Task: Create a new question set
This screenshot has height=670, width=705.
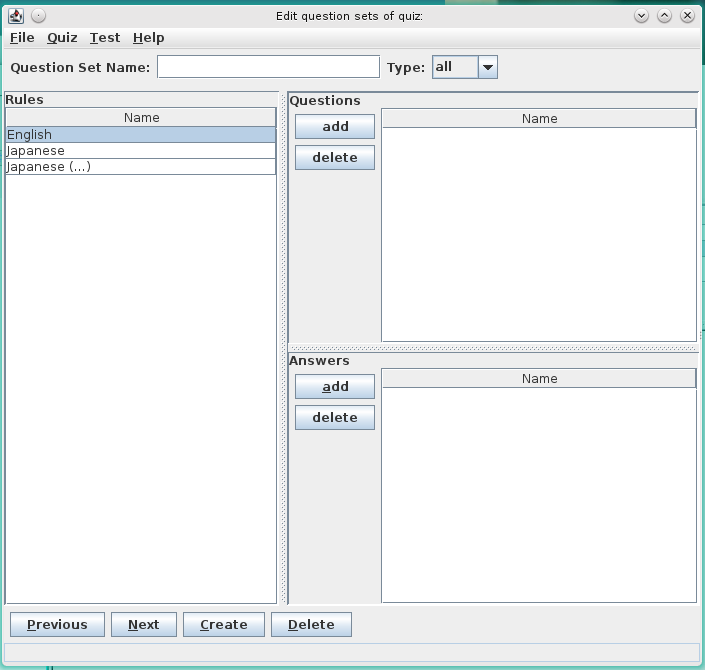Action: click(x=224, y=625)
